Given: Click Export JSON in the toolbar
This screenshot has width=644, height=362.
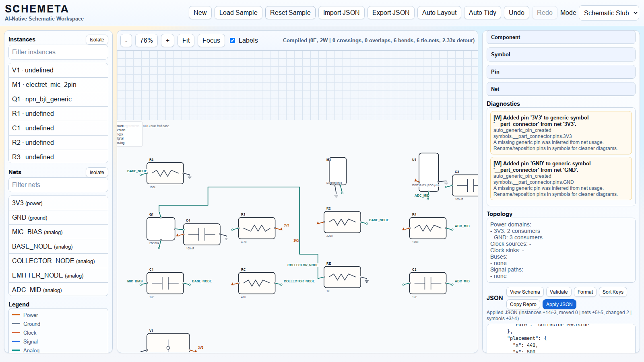Looking at the screenshot, I should pyautogui.click(x=390, y=13).
